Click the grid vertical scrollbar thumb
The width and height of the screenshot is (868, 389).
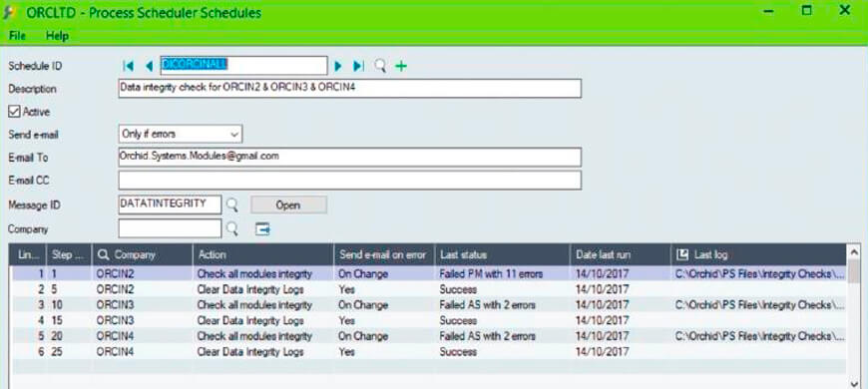click(853, 272)
